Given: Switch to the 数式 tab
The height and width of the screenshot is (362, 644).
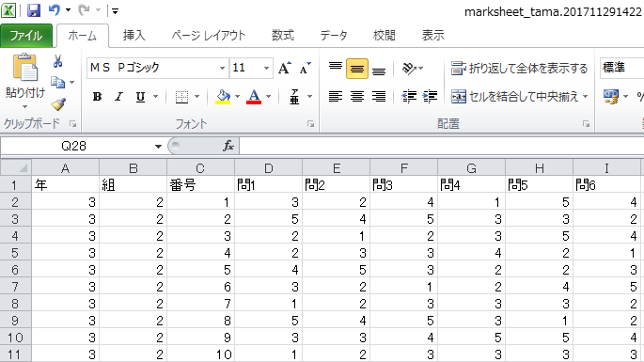Looking at the screenshot, I should click(283, 36).
